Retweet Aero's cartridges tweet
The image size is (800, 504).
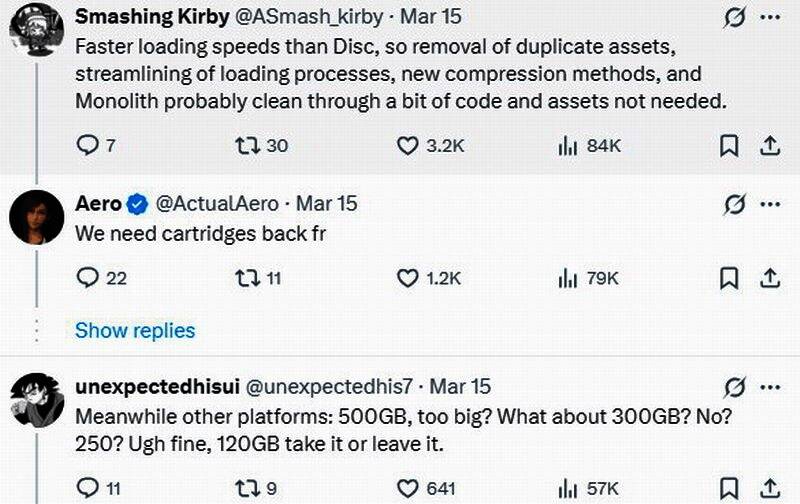(244, 278)
